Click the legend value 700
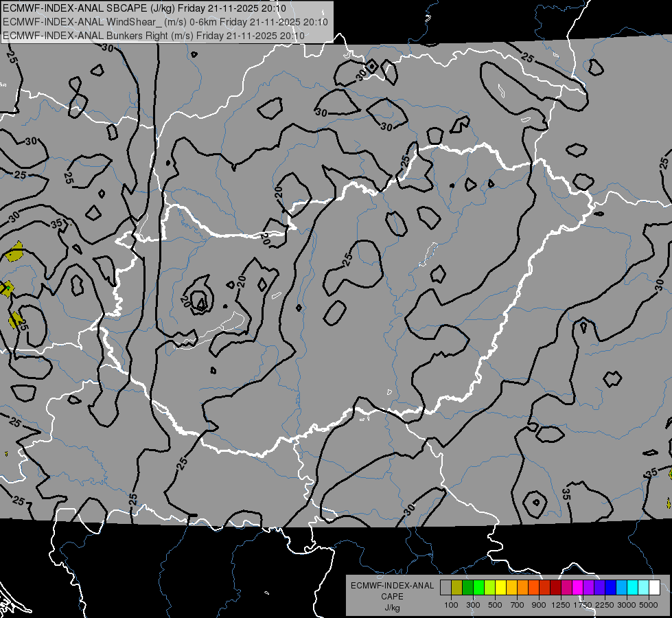The width and height of the screenshot is (672, 618). coord(518,605)
